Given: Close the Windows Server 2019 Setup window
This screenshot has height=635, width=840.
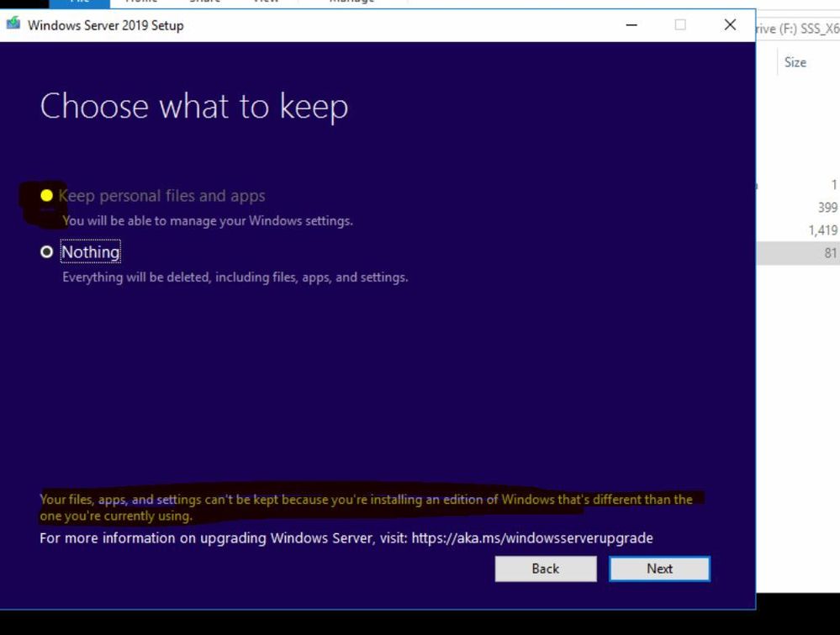Looking at the screenshot, I should point(730,24).
